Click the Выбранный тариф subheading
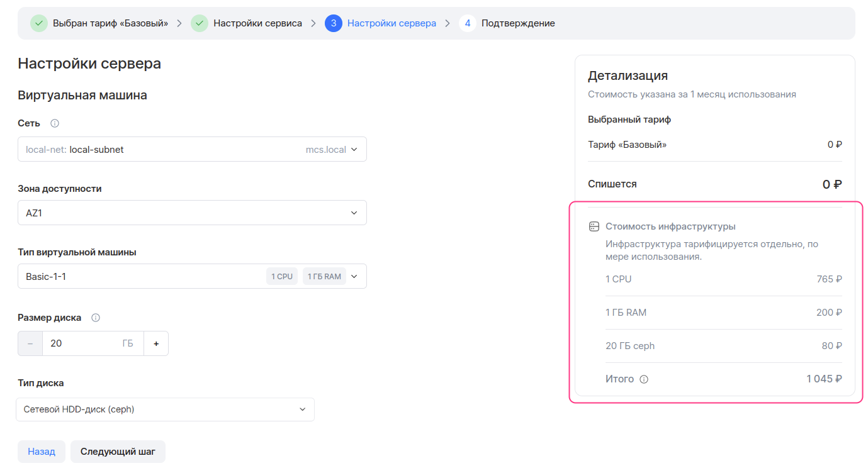Screen dimensions: 868x473 629,120
